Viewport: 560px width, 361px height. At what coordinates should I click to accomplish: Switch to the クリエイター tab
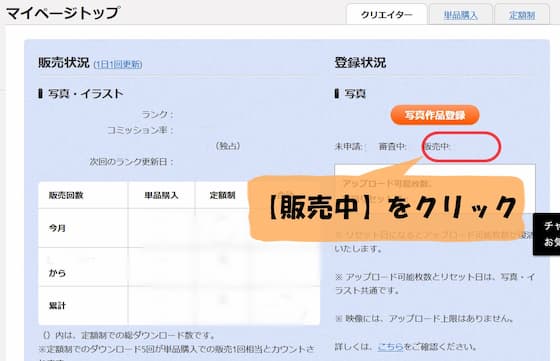tap(386, 15)
